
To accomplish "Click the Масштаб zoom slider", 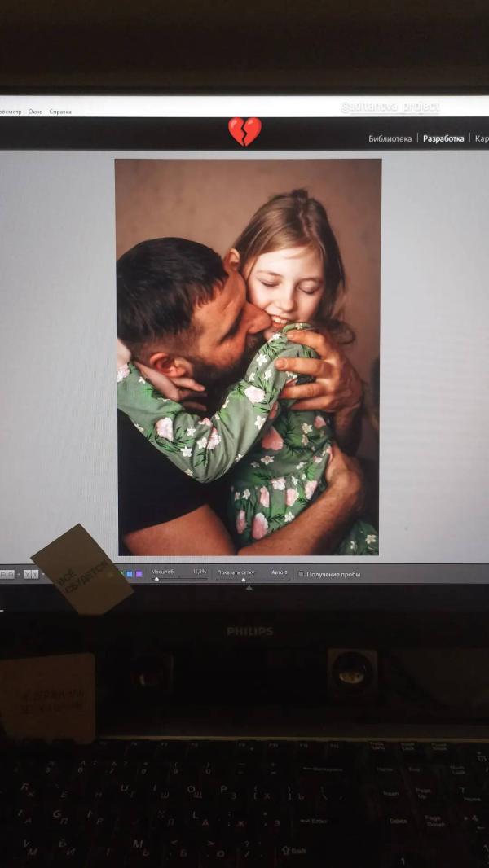I will 178,579.
